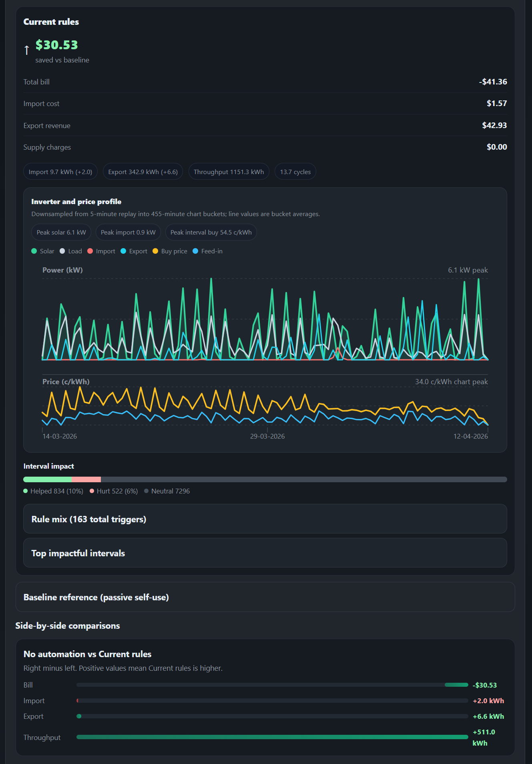This screenshot has height=764, width=532.
Task: Click the Bill comparison bar
Action: pyautogui.click(x=272, y=685)
